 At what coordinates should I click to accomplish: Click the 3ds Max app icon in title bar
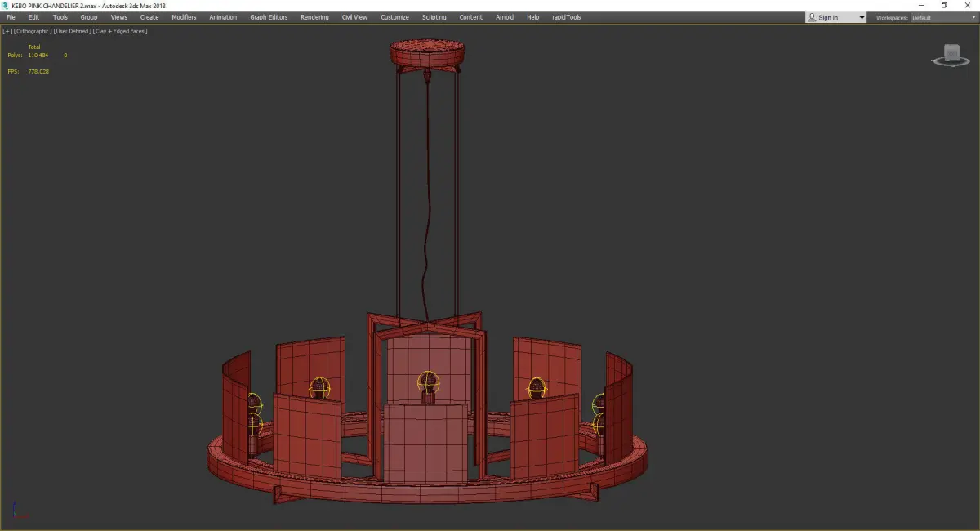pos(6,5)
